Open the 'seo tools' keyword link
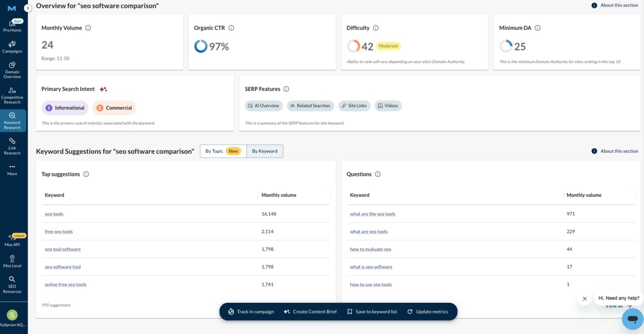This screenshot has width=644, height=334. [54, 214]
